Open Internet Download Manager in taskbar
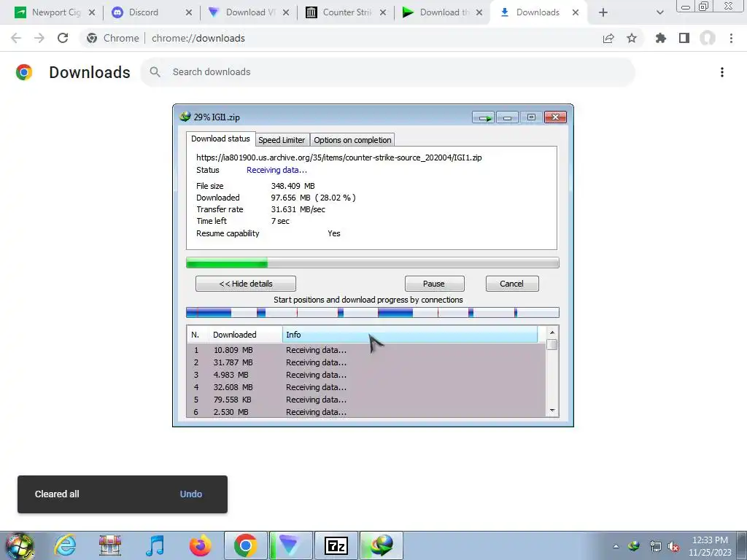The width and height of the screenshot is (747, 560). tap(382, 545)
